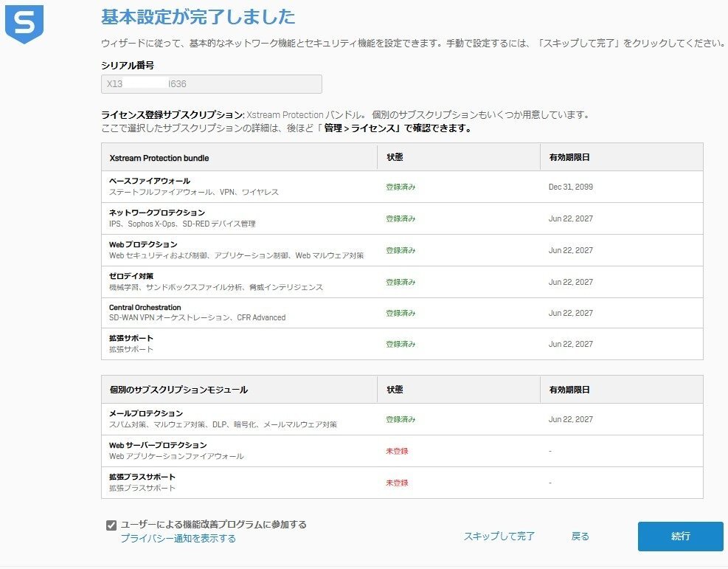Click Jun 22, 2027 date for メールプロテクション
Viewport: 728px width, 569px height.
(x=571, y=419)
